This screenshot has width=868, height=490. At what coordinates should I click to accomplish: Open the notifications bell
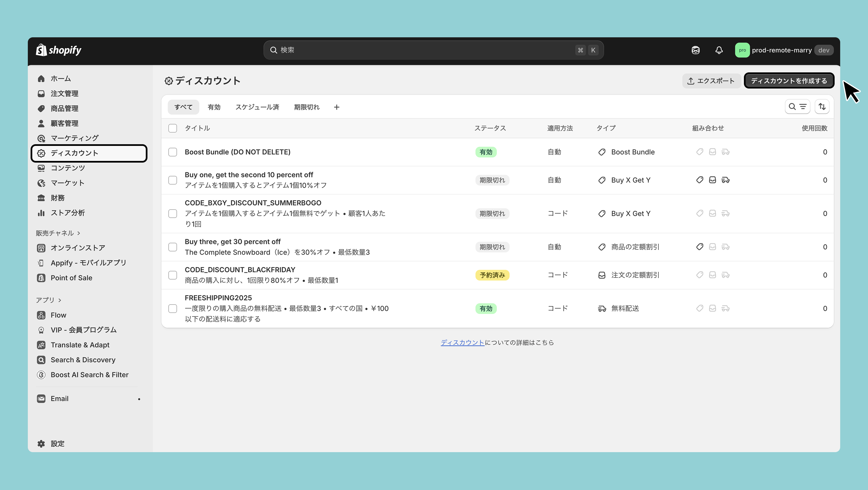click(719, 50)
